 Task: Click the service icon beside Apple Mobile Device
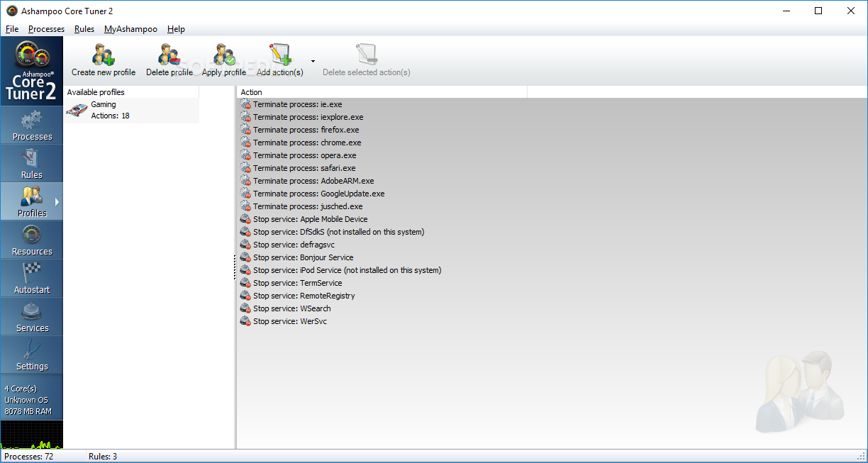[x=245, y=219]
